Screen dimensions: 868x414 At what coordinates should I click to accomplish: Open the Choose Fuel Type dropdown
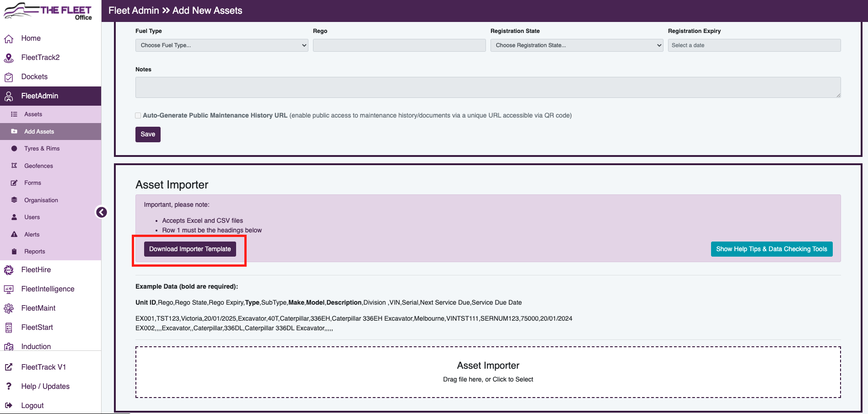coord(222,45)
